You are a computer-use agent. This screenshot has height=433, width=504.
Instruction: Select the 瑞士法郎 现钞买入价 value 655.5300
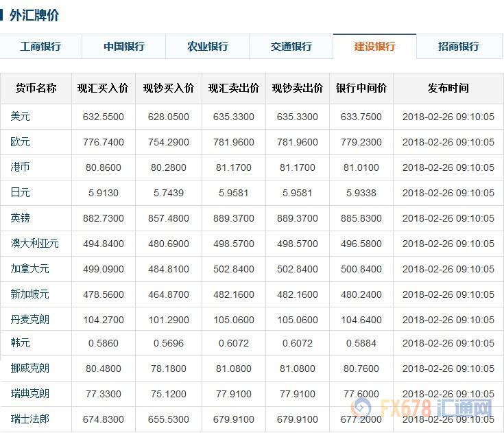click(x=169, y=419)
